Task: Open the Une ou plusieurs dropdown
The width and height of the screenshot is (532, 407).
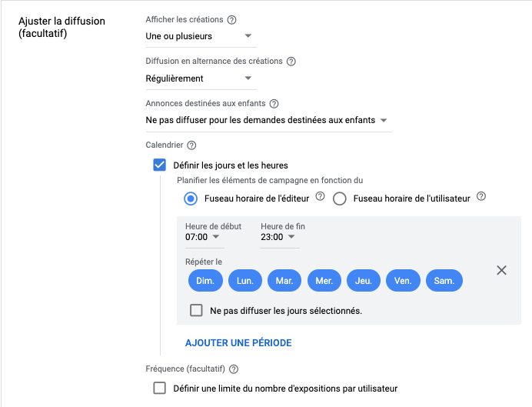Action: point(201,36)
